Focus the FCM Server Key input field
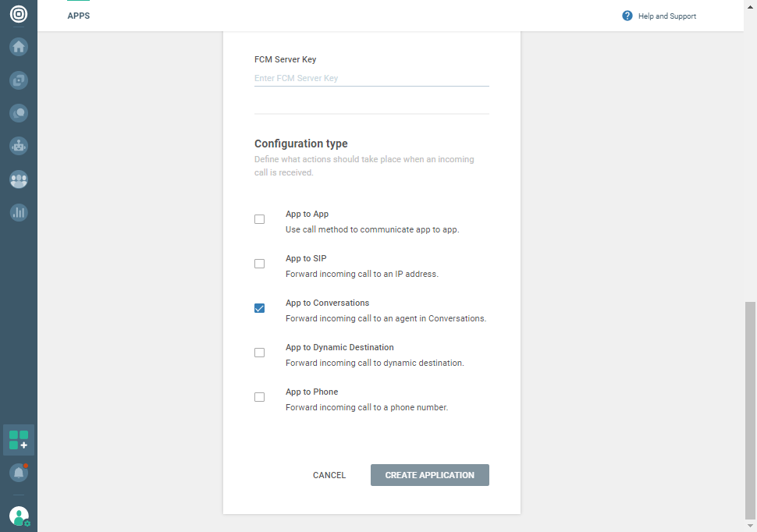 coord(371,78)
